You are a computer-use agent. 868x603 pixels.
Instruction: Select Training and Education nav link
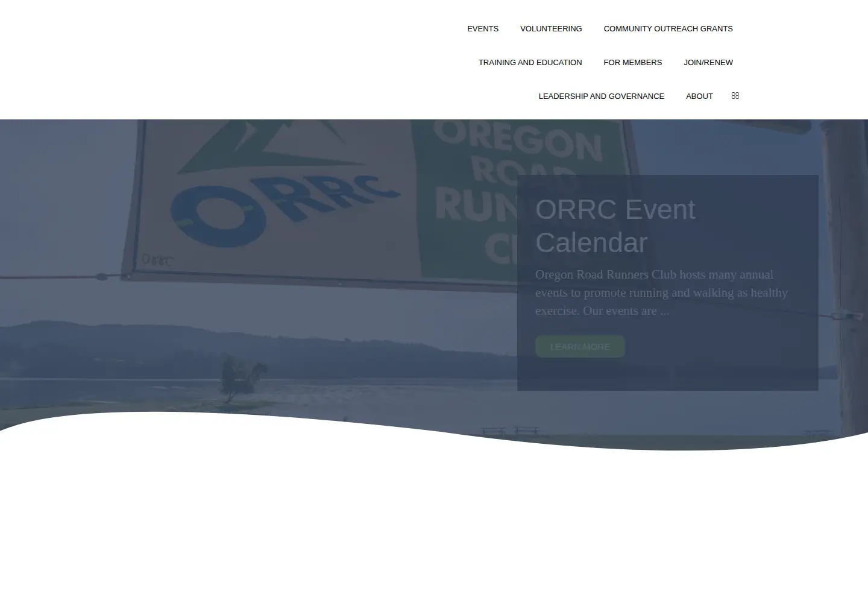[530, 62]
